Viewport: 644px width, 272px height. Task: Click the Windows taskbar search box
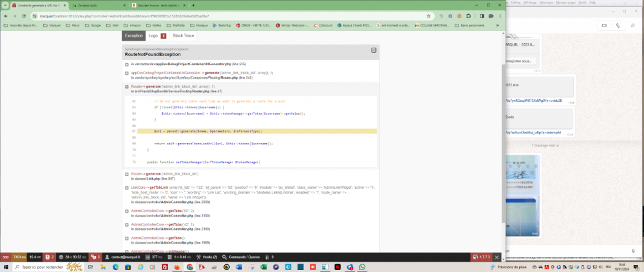point(47,267)
